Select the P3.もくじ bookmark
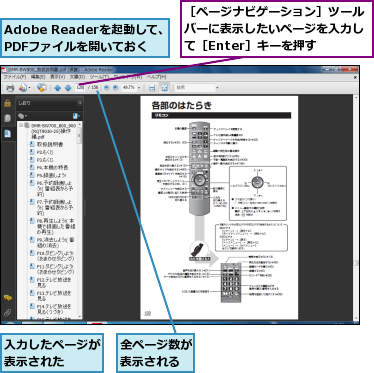This screenshot has width=374, height=373. [45, 160]
